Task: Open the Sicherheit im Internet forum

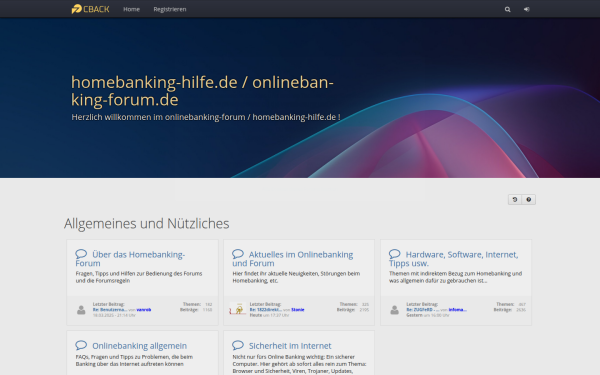Action: coord(290,346)
